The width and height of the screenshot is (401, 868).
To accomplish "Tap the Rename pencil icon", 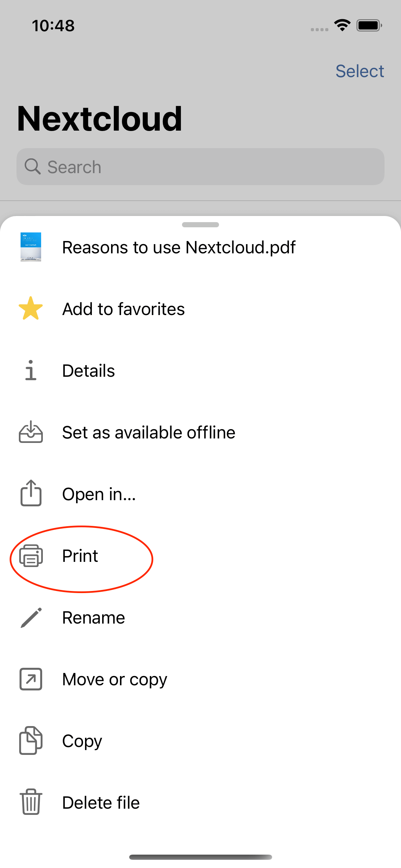I will tap(31, 617).
